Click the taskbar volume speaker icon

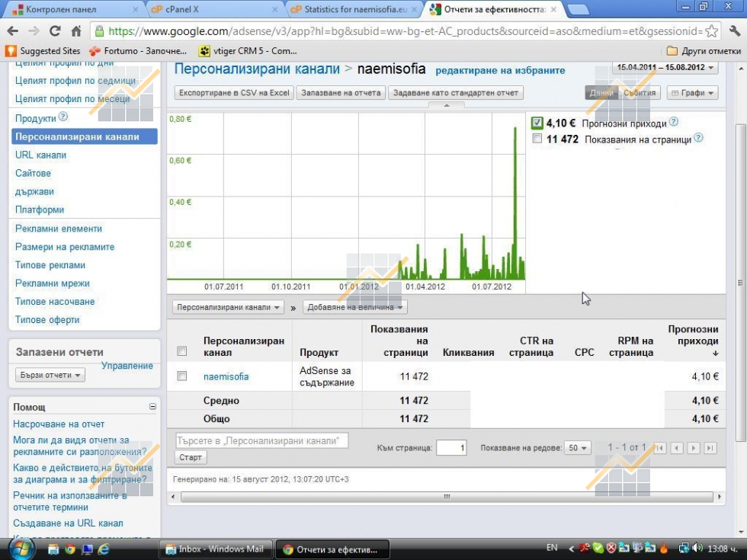697,548
